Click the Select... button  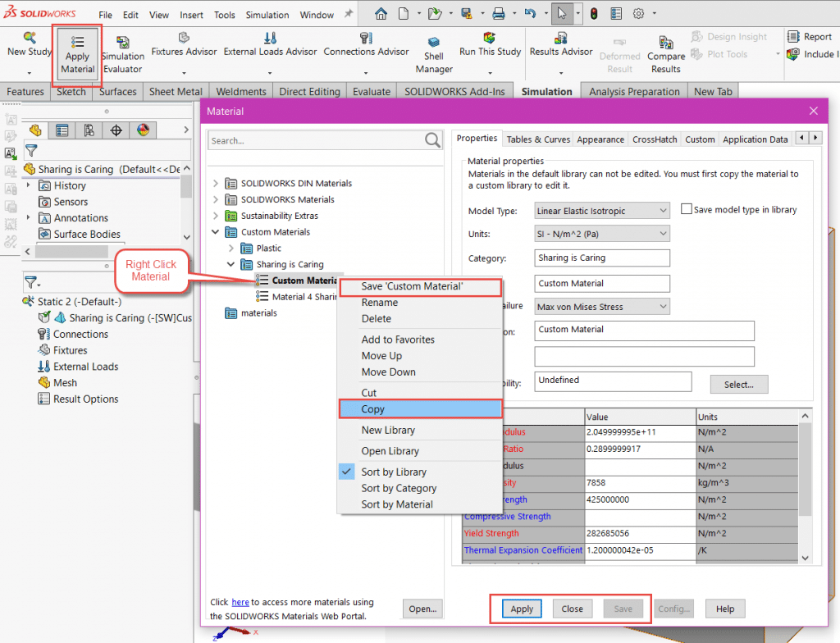click(739, 384)
